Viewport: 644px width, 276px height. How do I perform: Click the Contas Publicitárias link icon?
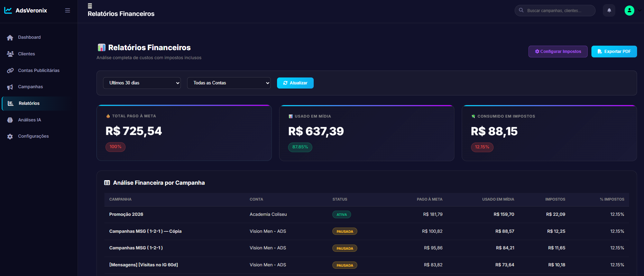[10, 71]
